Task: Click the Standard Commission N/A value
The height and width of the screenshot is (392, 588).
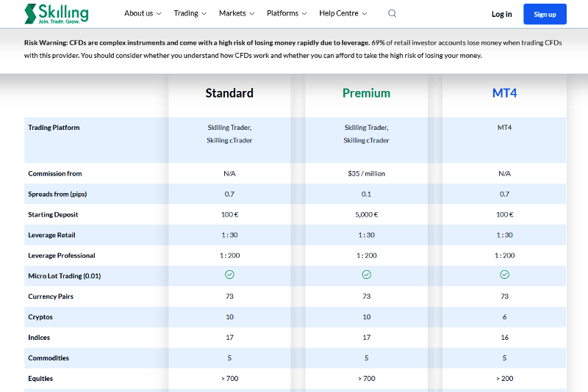Action: 229,174
